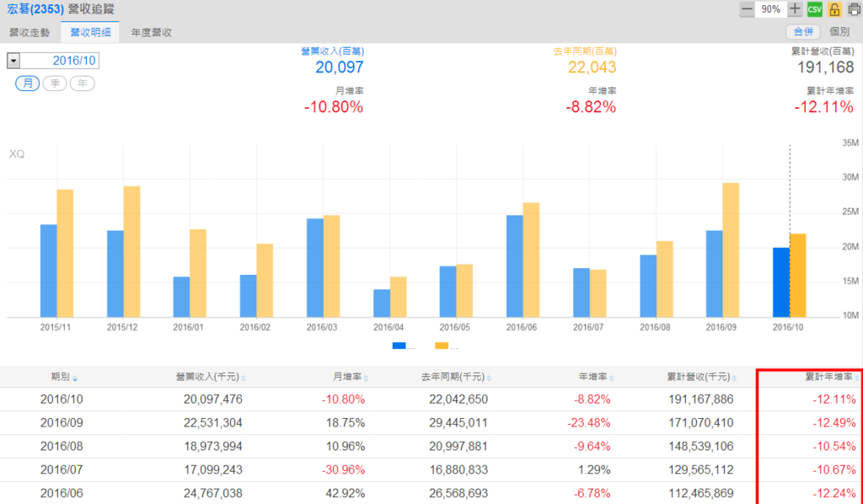Sort the table by 期別 sort arrow

pos(75,378)
